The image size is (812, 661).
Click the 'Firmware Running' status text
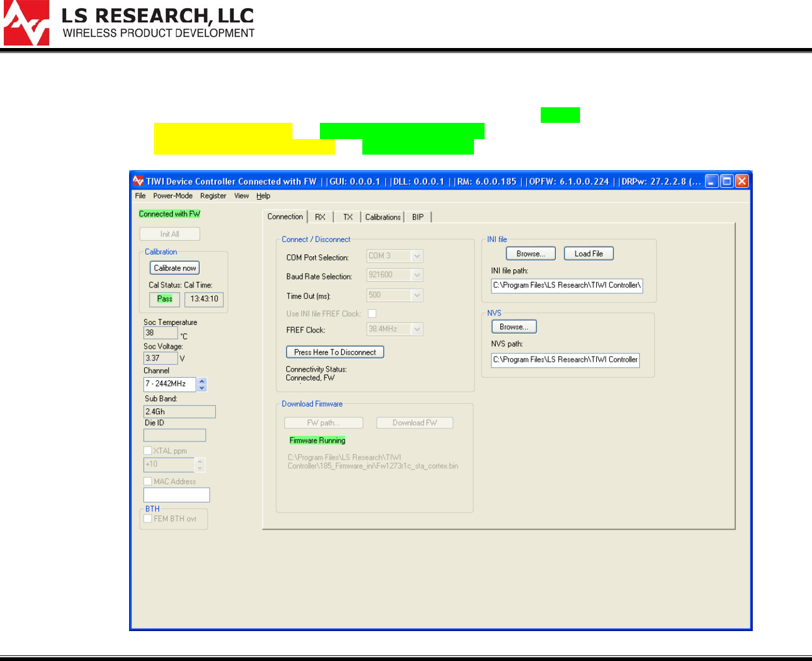(317, 440)
